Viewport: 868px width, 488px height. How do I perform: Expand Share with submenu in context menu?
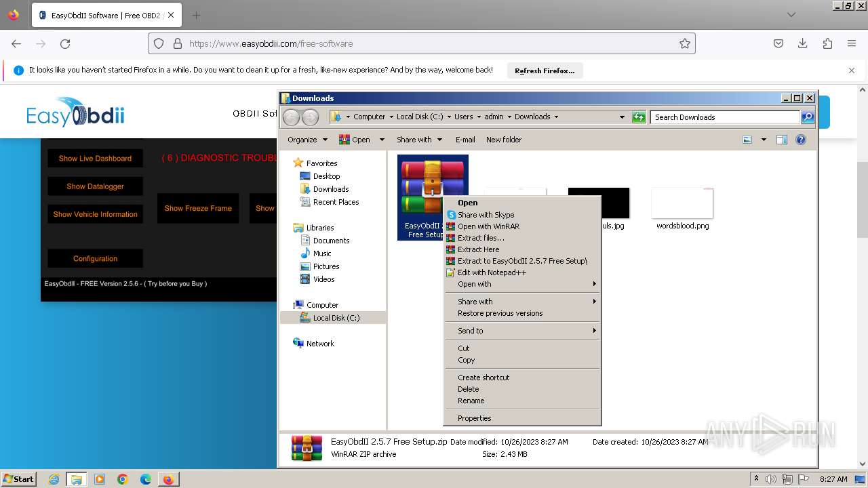522,302
